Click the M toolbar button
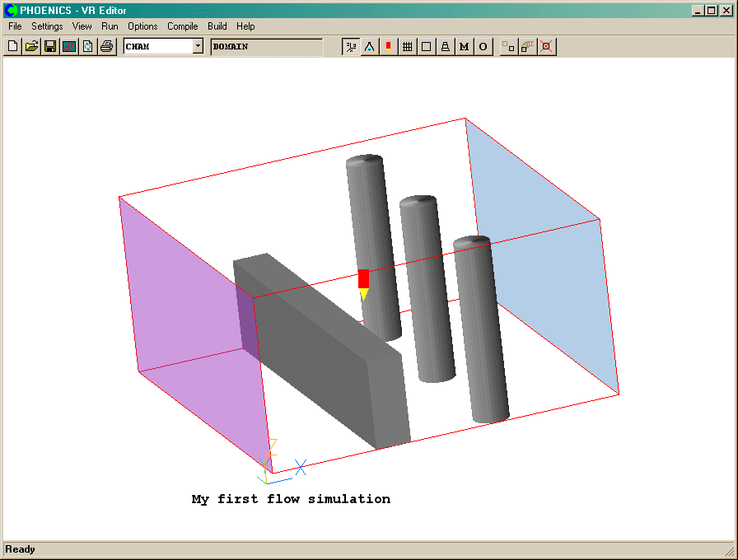The height and width of the screenshot is (560, 738). pyautogui.click(x=464, y=47)
